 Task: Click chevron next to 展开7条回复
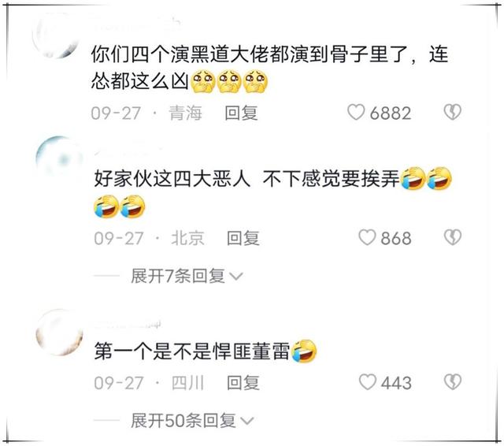coord(236,277)
